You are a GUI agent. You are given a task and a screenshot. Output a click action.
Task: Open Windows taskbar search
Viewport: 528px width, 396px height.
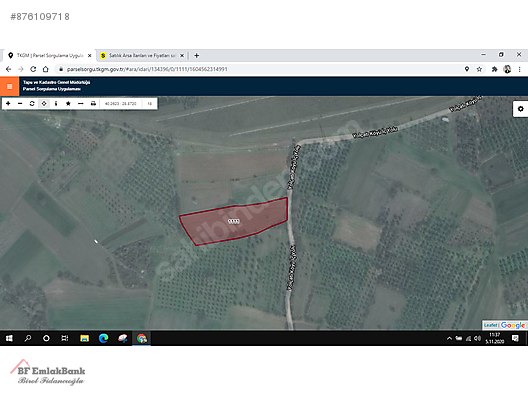pos(28,338)
